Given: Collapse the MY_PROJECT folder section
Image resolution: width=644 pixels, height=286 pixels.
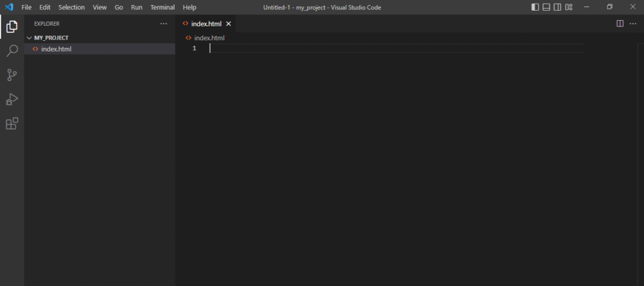Looking at the screenshot, I should (29, 38).
